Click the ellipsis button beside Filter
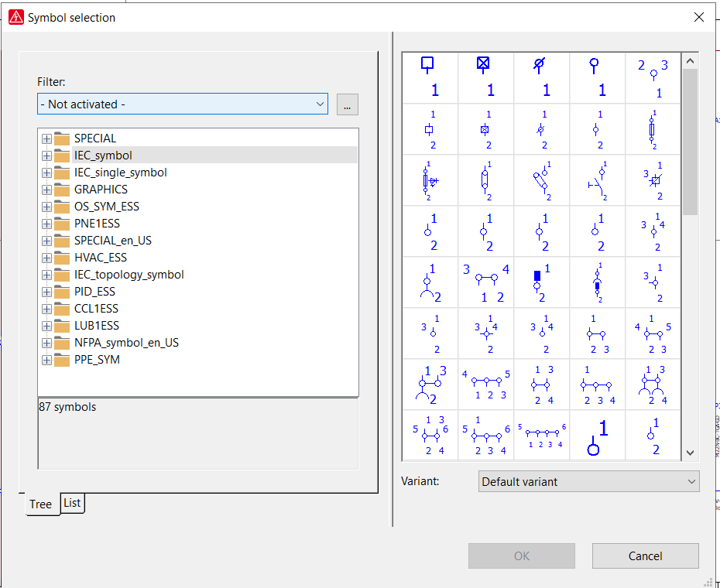 [348, 104]
